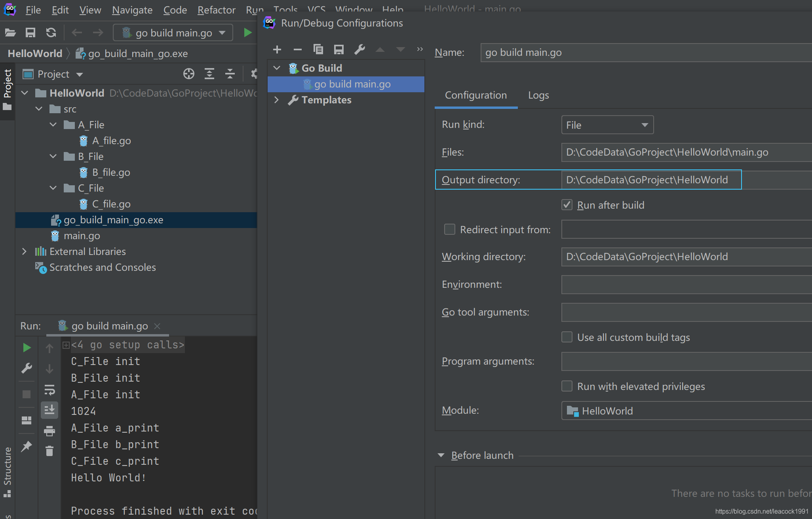Click Stop square icon in Run panel

tap(27, 394)
